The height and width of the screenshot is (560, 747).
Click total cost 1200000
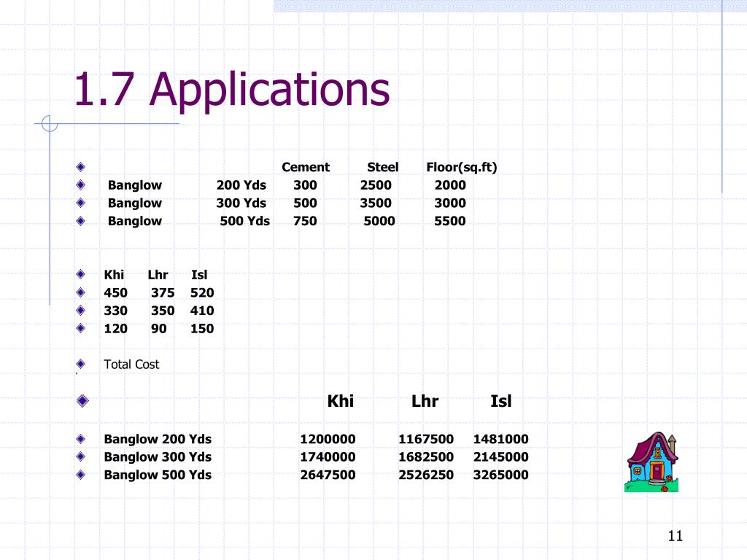click(328, 439)
